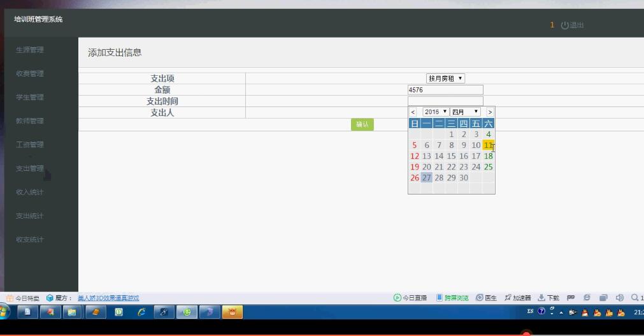Viewport: 644px width, 336px height.
Task: Select highlighted day 11 in calendar
Action: pos(489,145)
